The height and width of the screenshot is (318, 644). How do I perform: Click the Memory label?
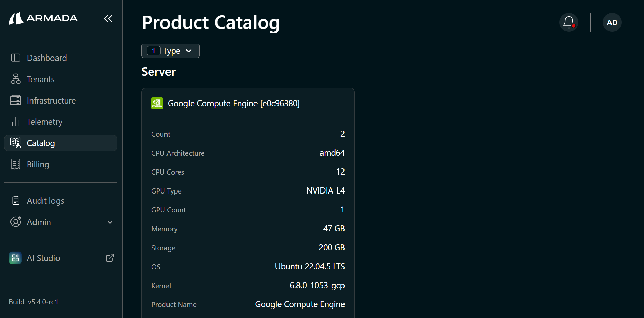pyautogui.click(x=164, y=229)
